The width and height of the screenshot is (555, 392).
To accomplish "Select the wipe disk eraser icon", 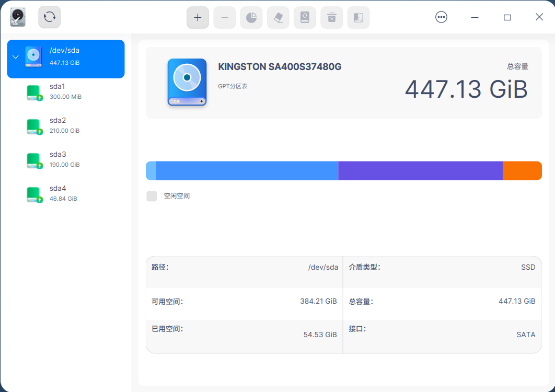I will tap(278, 17).
